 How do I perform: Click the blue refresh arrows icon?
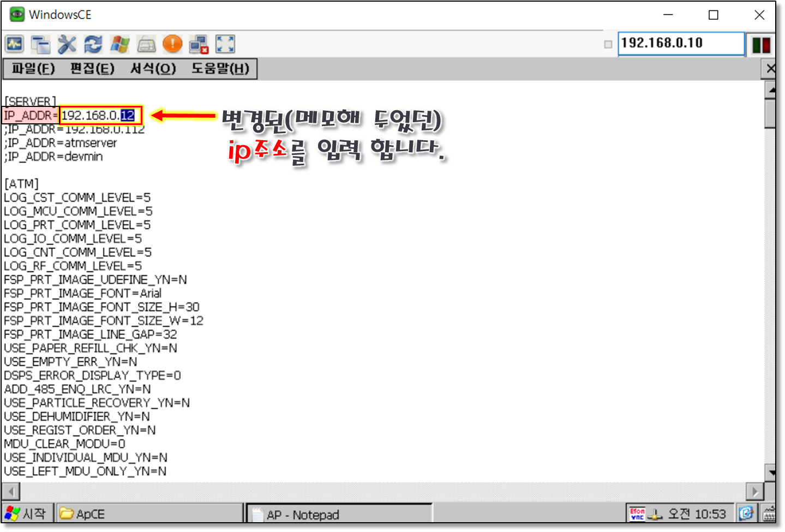coord(93,44)
